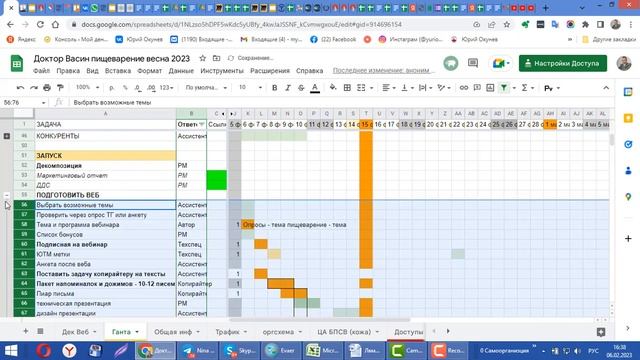Image resolution: width=640 pixels, height=360 pixels.
Task: Open vertical align dropdown
Action: click(x=407, y=88)
